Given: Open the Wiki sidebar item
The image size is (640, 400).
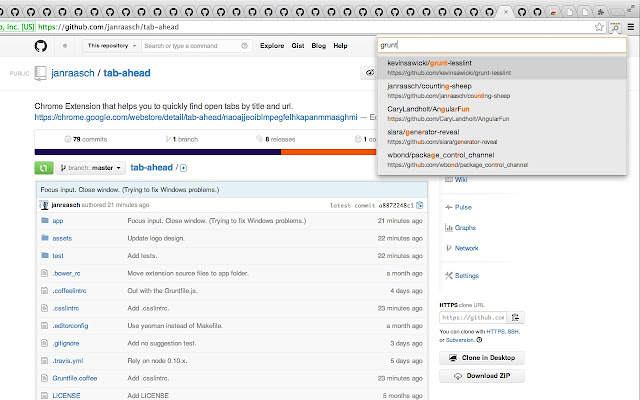Looking at the screenshot, I should [x=461, y=180].
